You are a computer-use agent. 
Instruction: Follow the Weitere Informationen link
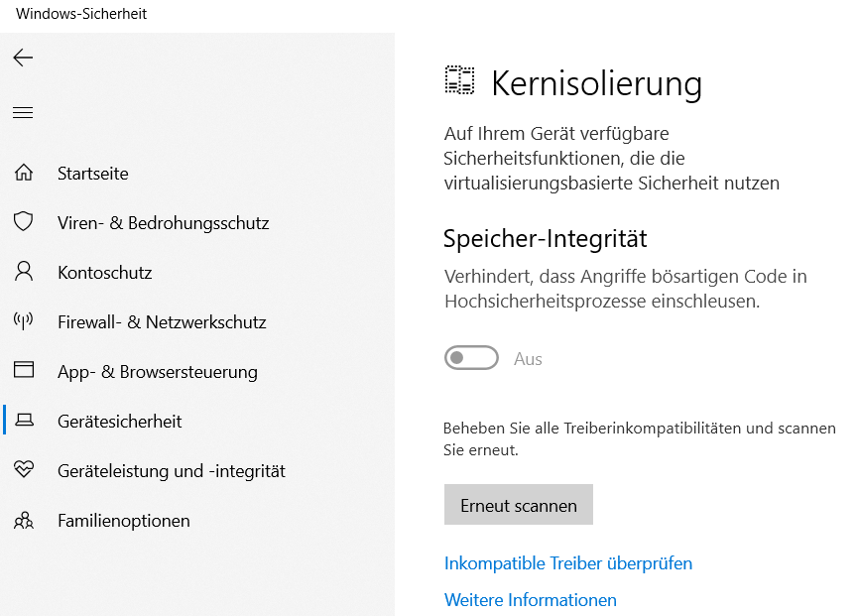click(x=531, y=600)
